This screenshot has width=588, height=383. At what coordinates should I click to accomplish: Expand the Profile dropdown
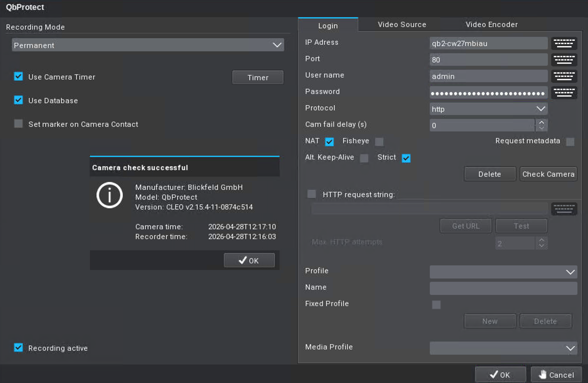coord(503,272)
